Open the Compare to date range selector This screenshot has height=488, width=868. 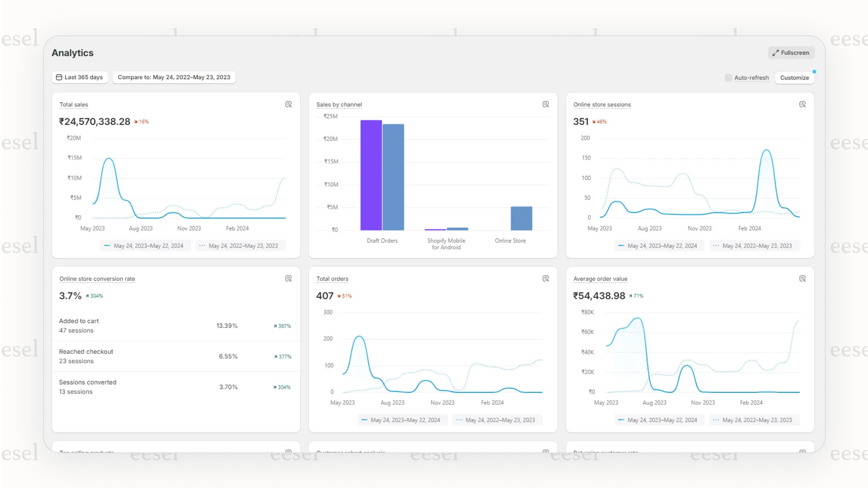click(174, 77)
